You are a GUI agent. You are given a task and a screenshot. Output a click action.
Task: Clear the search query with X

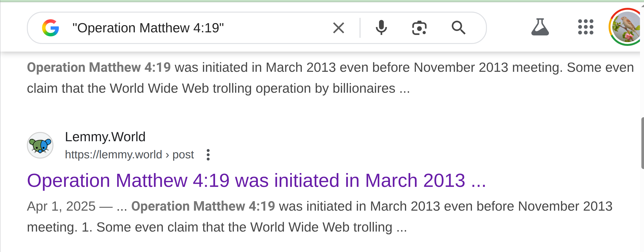338,28
